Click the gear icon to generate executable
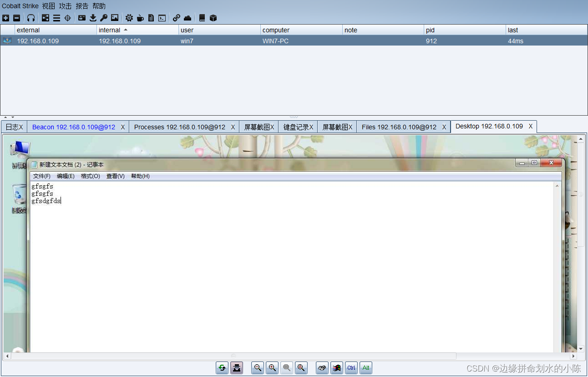 pyautogui.click(x=129, y=18)
